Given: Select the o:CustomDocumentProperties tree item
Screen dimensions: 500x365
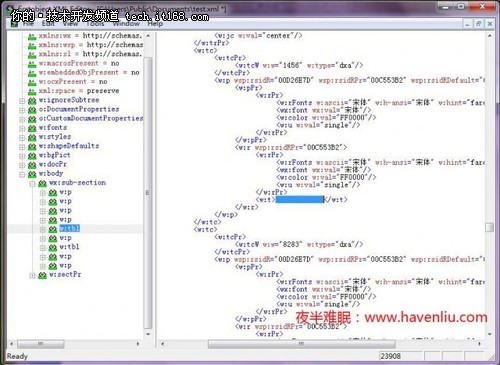Looking at the screenshot, I should pyautogui.click(x=91, y=118).
